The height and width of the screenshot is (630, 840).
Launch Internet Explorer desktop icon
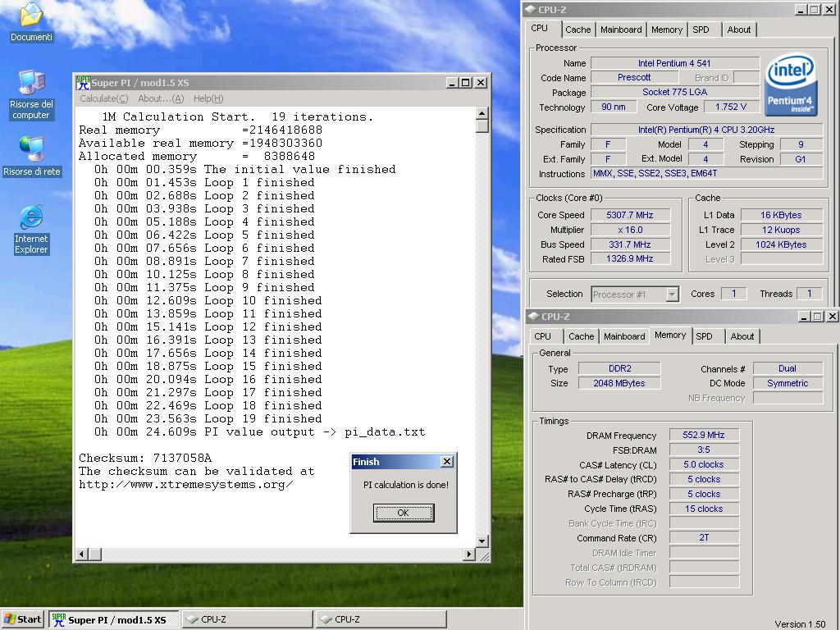click(31, 230)
